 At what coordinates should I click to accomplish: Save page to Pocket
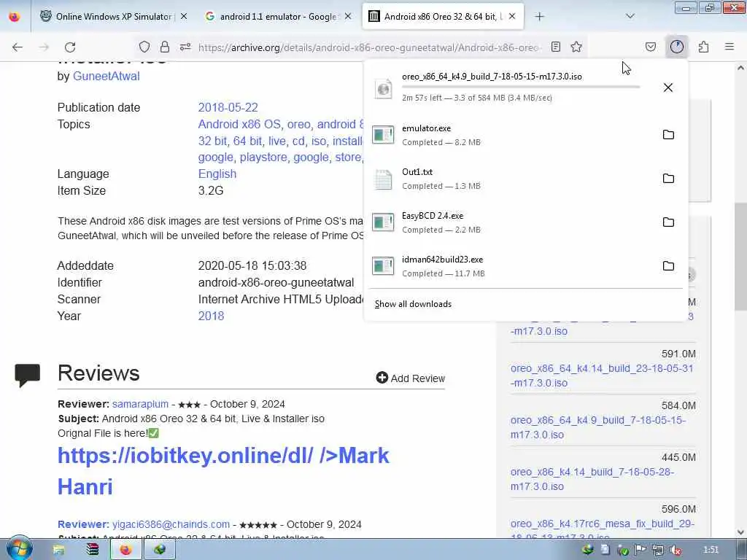point(651,47)
